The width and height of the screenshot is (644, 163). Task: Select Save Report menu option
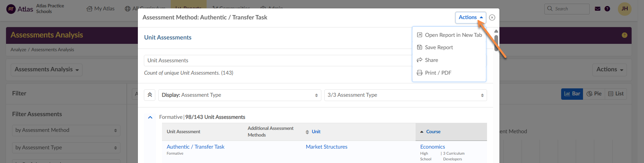coord(438,48)
